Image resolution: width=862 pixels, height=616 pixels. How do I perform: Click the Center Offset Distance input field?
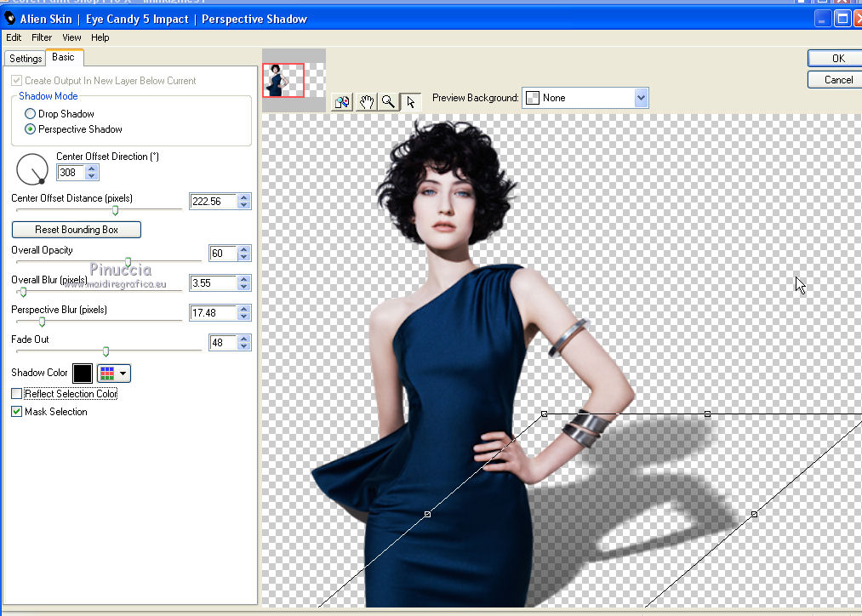pos(214,202)
